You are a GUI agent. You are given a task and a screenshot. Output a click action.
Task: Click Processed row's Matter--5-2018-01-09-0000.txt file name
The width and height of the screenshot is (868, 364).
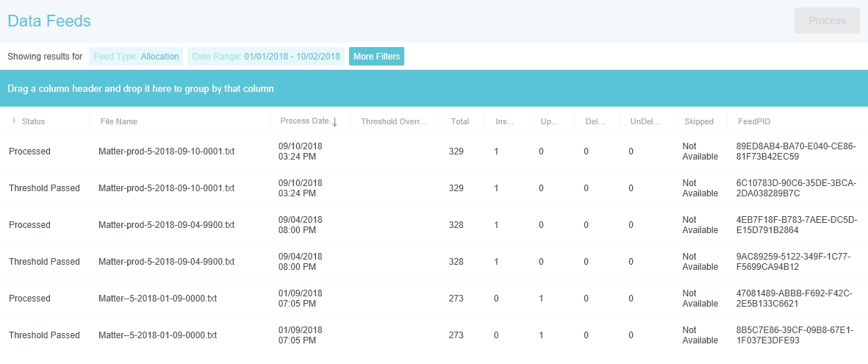click(157, 299)
